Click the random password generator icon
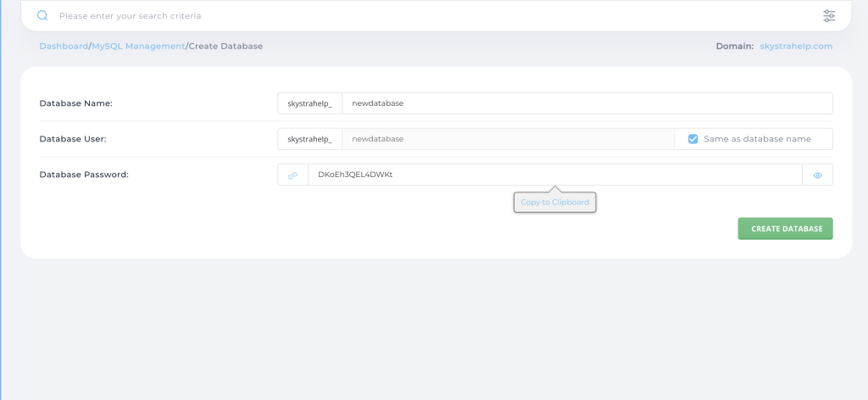The width and height of the screenshot is (868, 400). pos(292,175)
